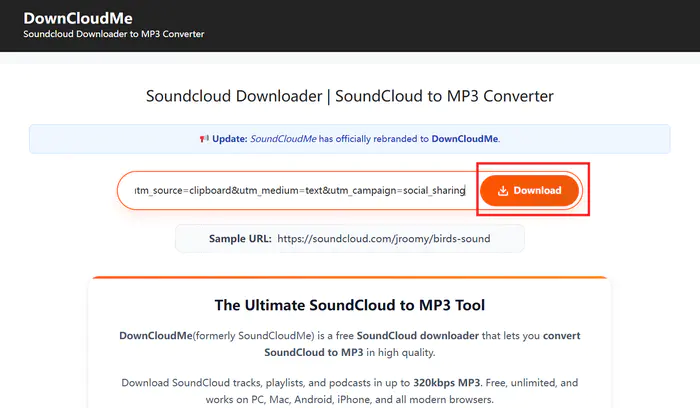The height and width of the screenshot is (408, 700).
Task: Click the megaphone icon in update notice
Action: 204,139
